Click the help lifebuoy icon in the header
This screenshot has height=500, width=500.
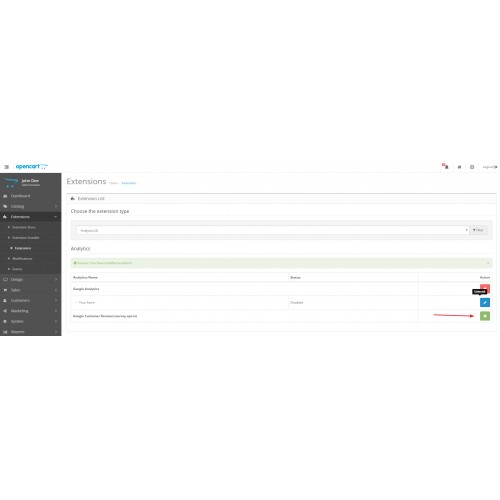pos(472,167)
